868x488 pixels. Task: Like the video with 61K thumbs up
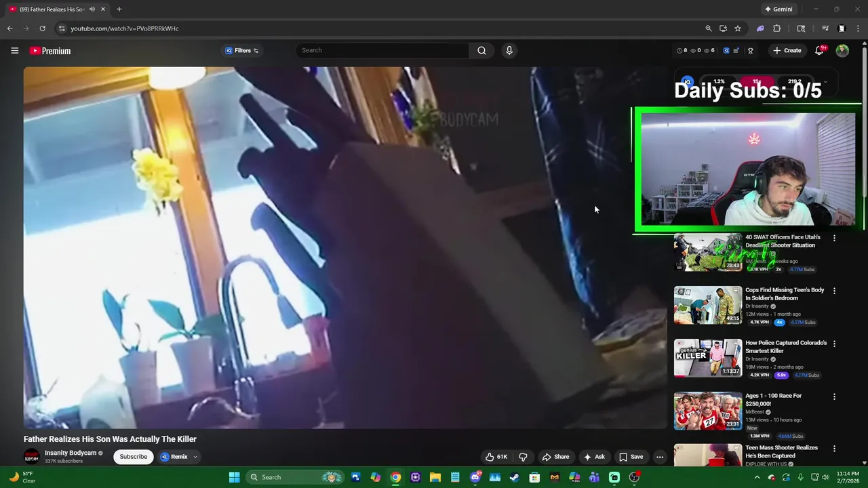pyautogui.click(x=496, y=457)
